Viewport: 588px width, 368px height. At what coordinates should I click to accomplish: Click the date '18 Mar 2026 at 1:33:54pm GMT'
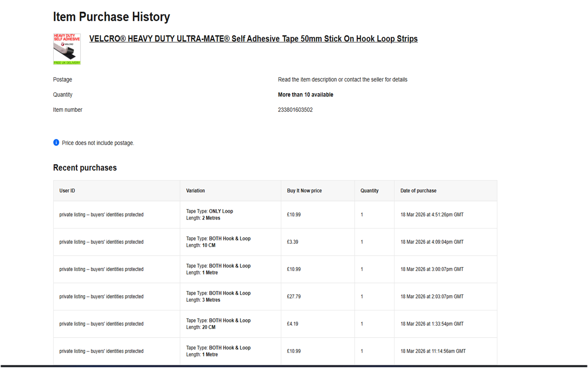[432, 324]
